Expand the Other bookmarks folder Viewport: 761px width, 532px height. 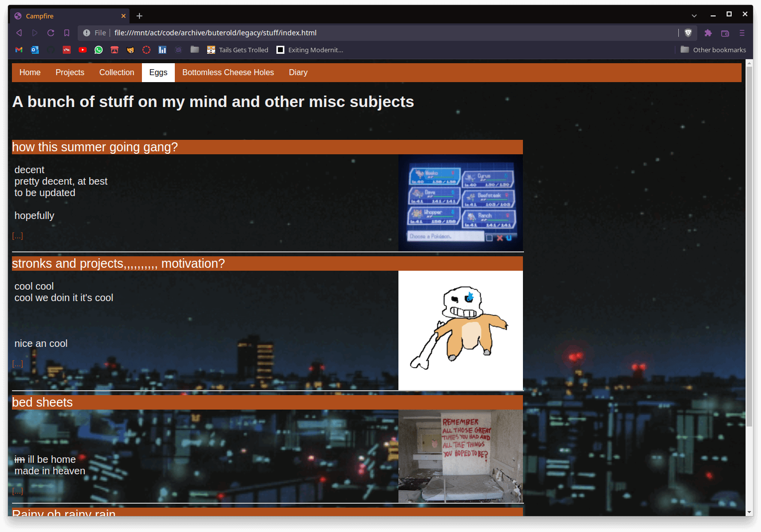click(713, 50)
